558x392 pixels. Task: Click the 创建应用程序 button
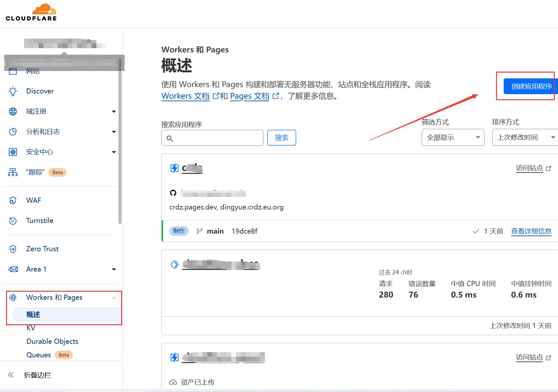pos(530,86)
